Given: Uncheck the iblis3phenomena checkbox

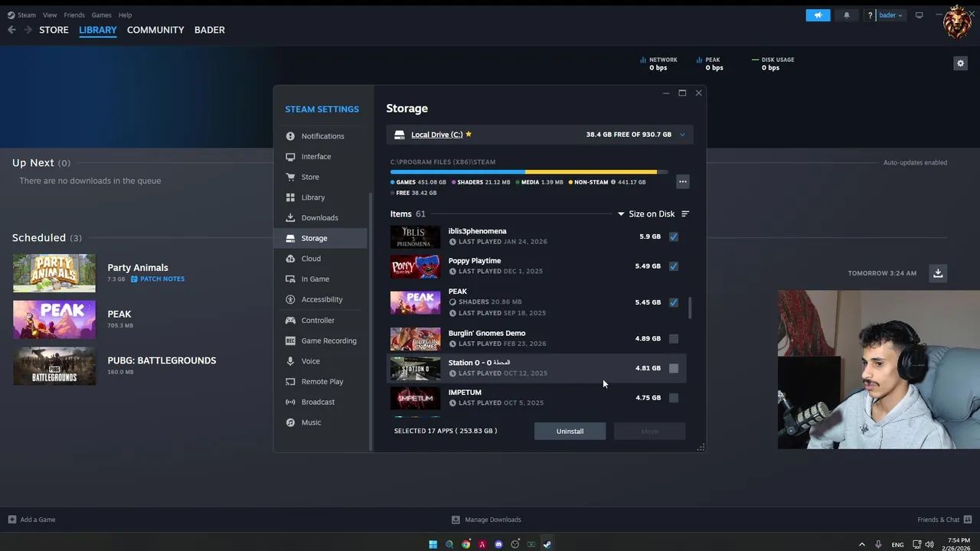Looking at the screenshot, I should click(x=674, y=236).
